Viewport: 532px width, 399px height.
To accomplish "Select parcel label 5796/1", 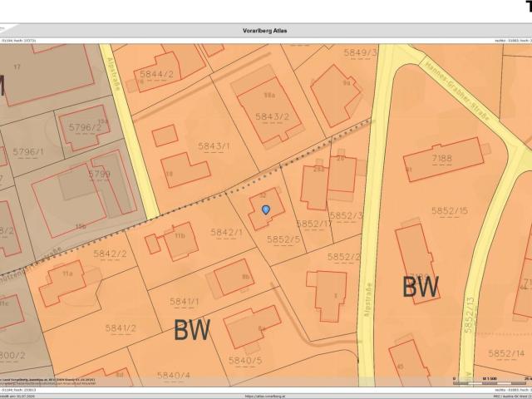I will (x=27, y=151).
